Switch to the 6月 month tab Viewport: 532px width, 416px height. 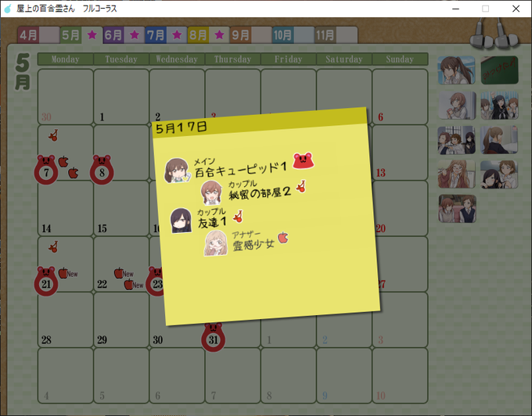point(124,35)
